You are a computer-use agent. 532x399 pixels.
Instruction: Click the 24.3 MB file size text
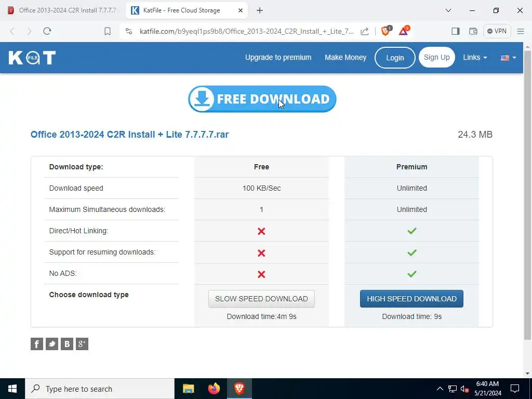pyautogui.click(x=475, y=135)
